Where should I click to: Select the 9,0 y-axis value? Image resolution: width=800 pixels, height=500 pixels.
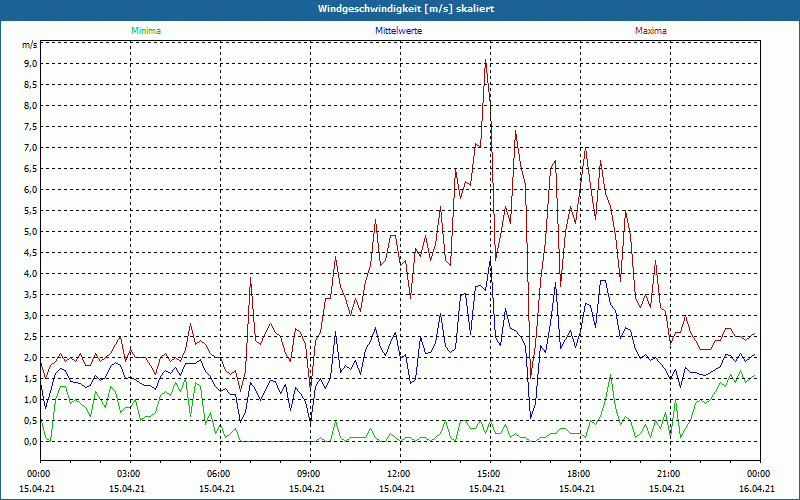(30, 63)
